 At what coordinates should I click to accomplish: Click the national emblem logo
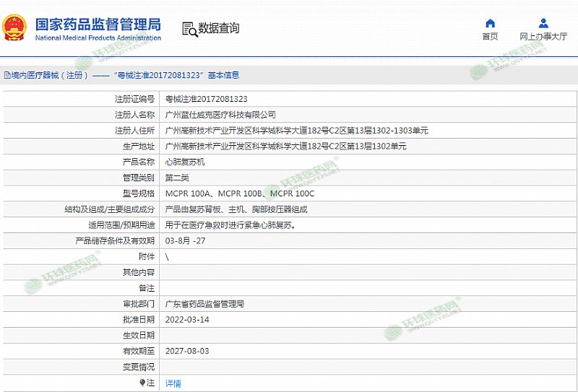pos(14,28)
